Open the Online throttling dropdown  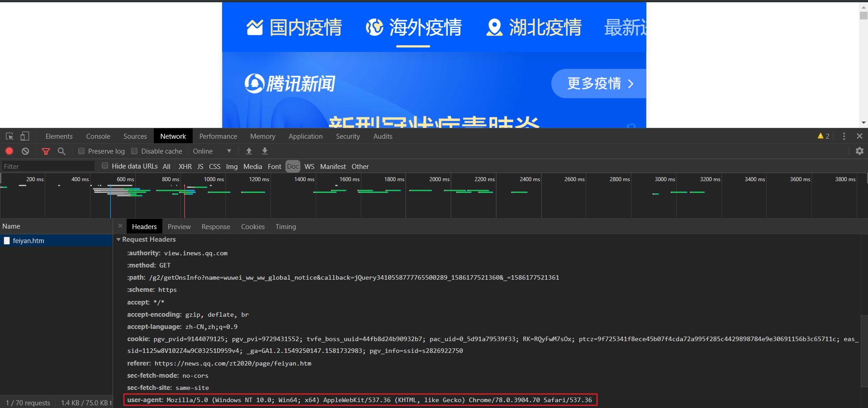point(212,151)
